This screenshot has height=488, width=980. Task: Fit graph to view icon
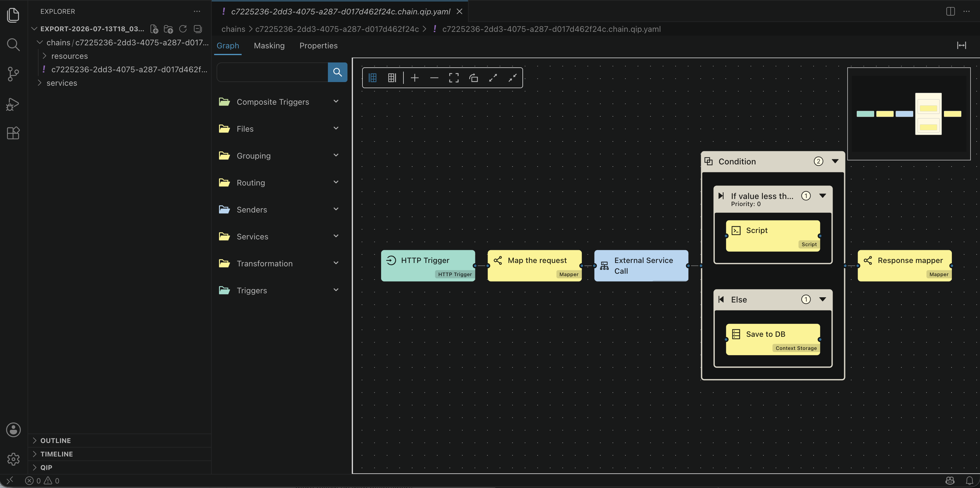454,78
